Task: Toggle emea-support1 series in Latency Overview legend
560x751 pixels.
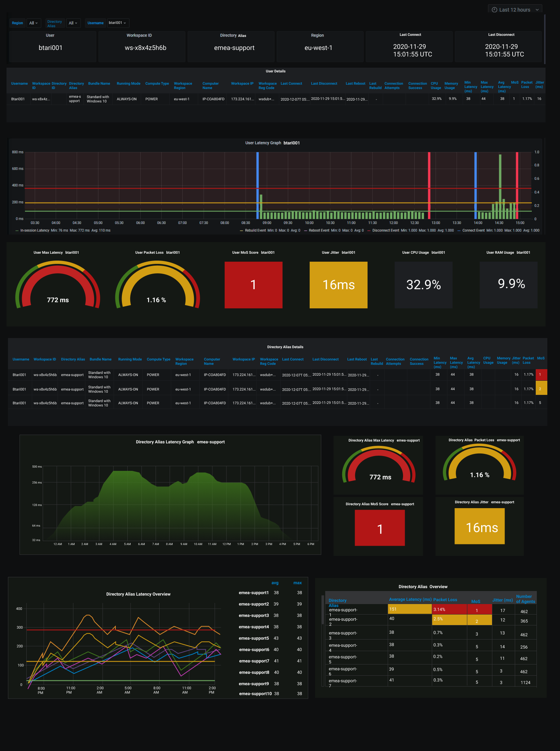Action: click(x=254, y=593)
